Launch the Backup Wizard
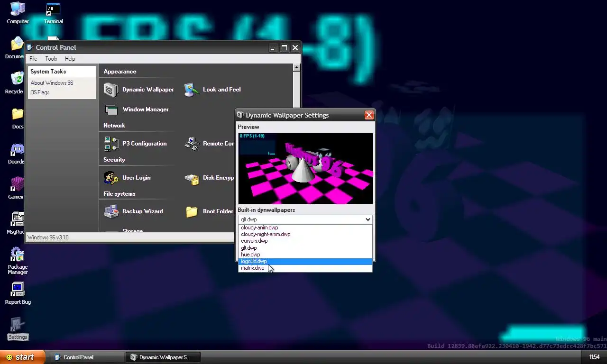Viewport: 607px width, 364px height. pyautogui.click(x=133, y=211)
